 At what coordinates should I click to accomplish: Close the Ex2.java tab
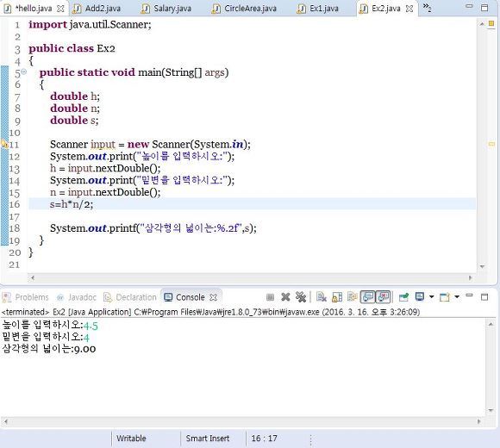(x=409, y=9)
